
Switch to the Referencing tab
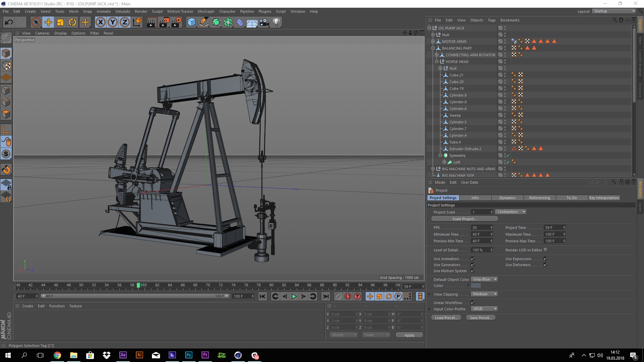click(539, 198)
